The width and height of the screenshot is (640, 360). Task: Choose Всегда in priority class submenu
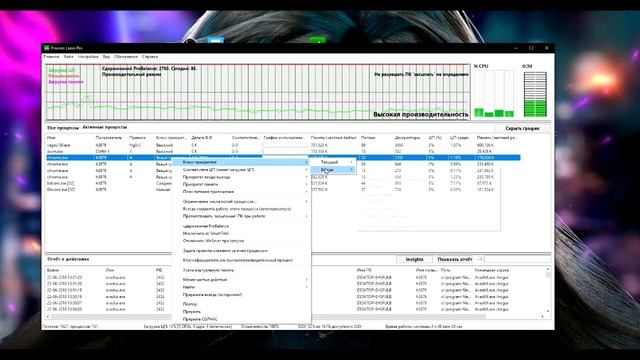click(x=333, y=170)
